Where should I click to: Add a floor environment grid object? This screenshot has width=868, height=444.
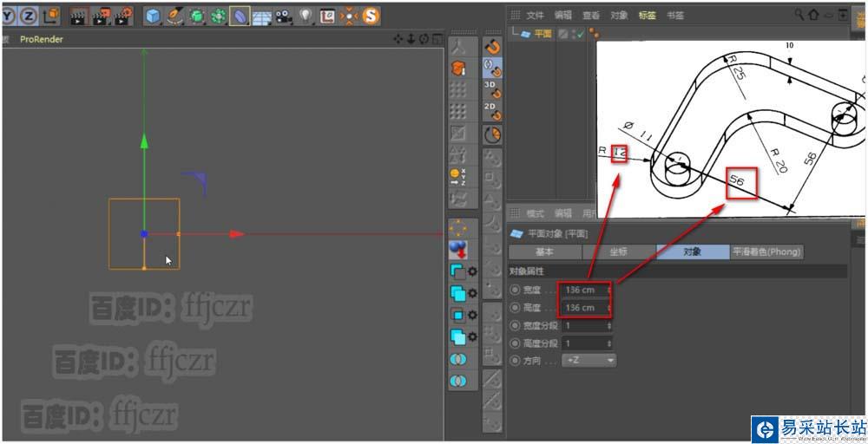click(261, 17)
